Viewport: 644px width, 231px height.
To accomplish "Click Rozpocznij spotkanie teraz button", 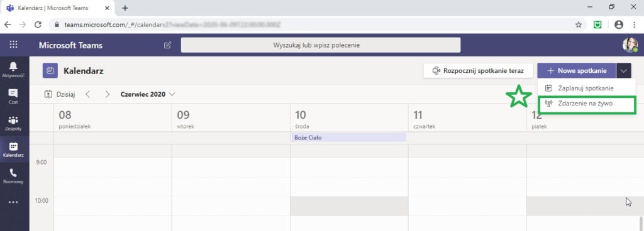I will [478, 71].
